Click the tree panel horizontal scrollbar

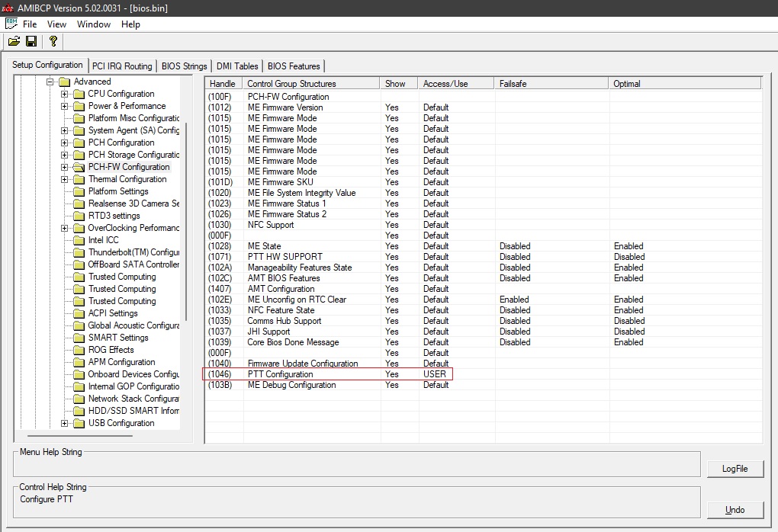(x=79, y=436)
